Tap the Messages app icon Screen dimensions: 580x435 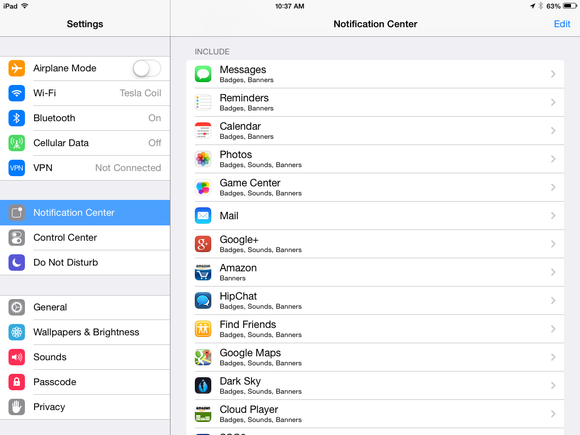pos(203,74)
